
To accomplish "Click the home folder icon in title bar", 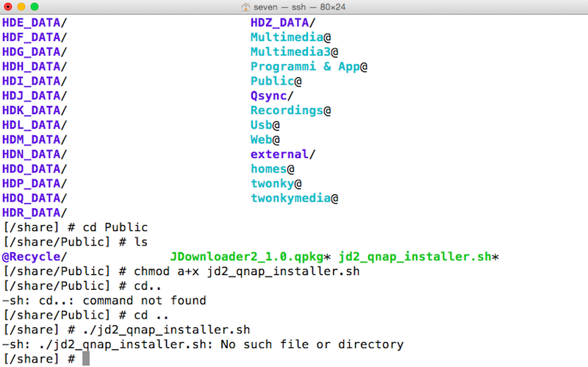I will [x=246, y=7].
